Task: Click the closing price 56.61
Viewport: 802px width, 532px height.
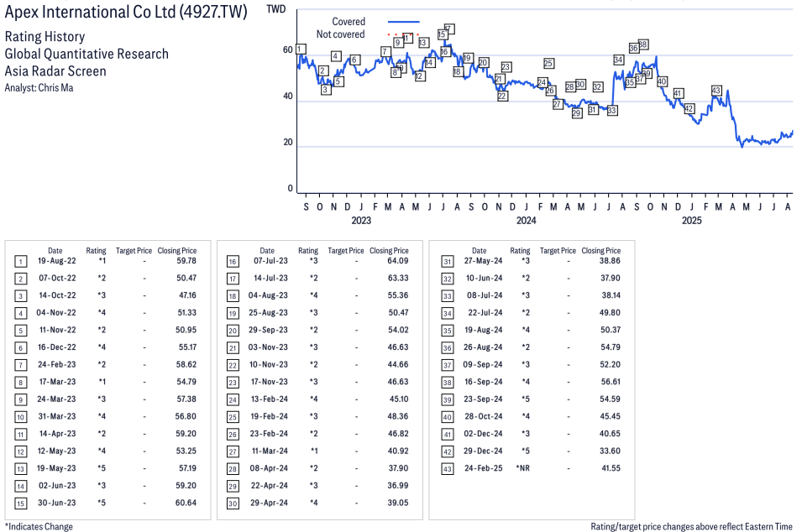Action: click(611, 382)
